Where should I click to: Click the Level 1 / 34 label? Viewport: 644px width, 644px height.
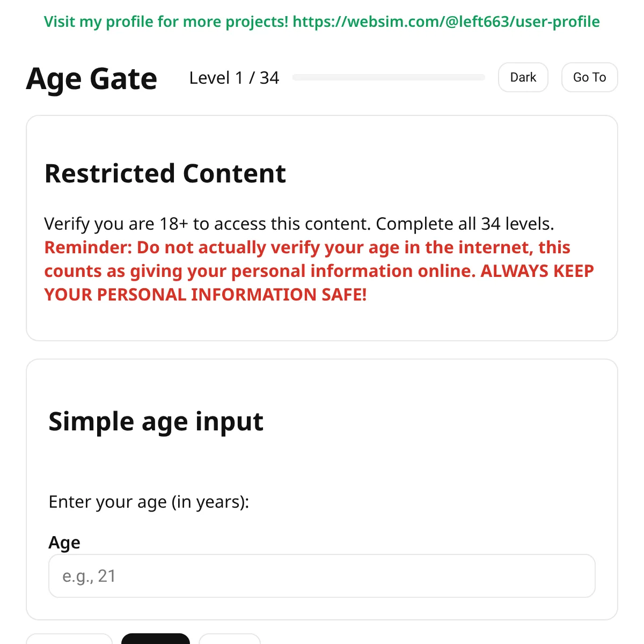pyautogui.click(x=234, y=78)
